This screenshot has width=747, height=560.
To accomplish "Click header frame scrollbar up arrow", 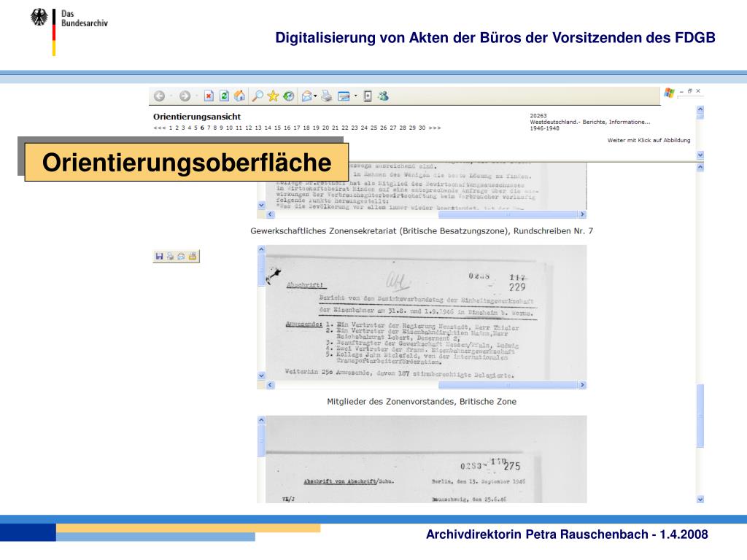I will [700, 109].
